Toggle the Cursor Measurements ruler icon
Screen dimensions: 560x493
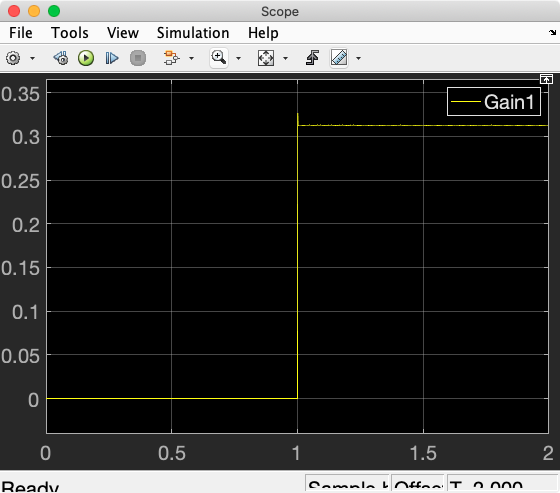tap(339, 58)
